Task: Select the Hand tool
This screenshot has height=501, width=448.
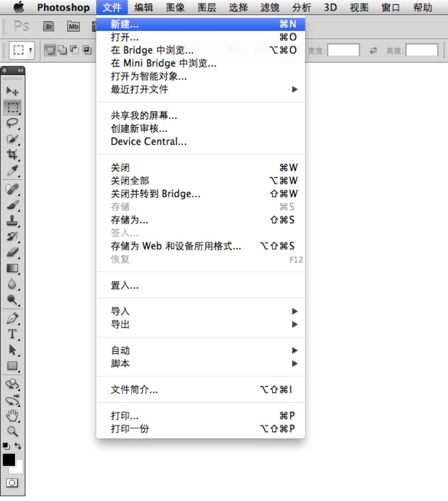Action: point(12,415)
